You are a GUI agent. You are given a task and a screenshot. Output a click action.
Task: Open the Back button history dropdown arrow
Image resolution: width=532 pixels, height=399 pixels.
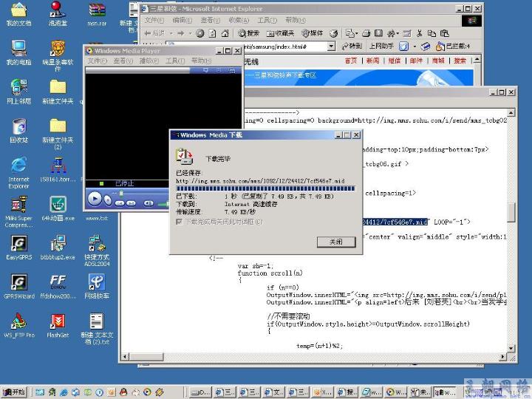[x=171, y=33]
